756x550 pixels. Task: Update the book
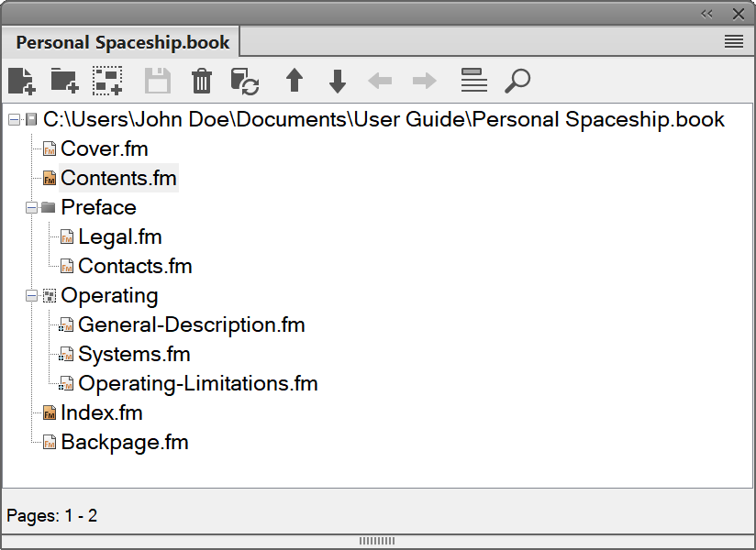coord(245,81)
